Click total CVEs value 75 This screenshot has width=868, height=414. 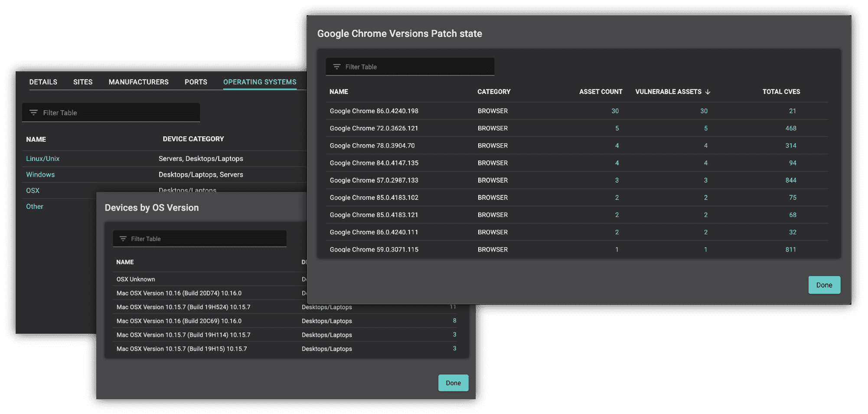click(793, 197)
